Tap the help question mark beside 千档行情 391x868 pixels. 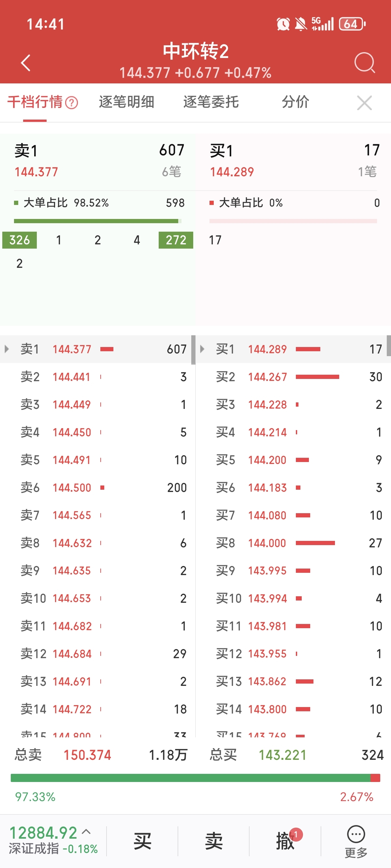pyautogui.click(x=71, y=102)
